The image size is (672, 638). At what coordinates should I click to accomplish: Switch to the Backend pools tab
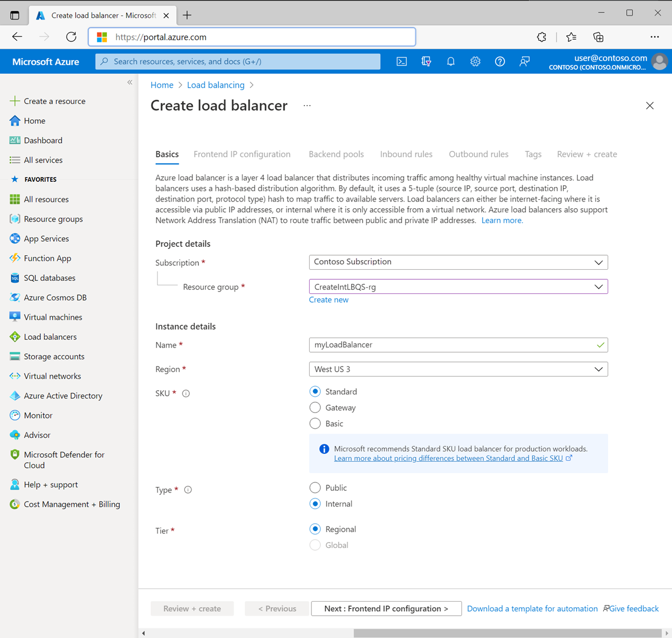point(336,154)
